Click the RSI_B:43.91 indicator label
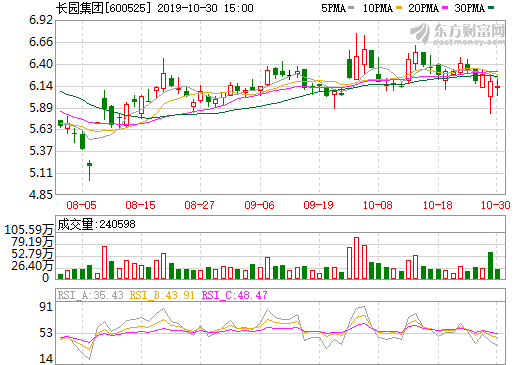Screen dimensions: 520x365 [162, 295]
